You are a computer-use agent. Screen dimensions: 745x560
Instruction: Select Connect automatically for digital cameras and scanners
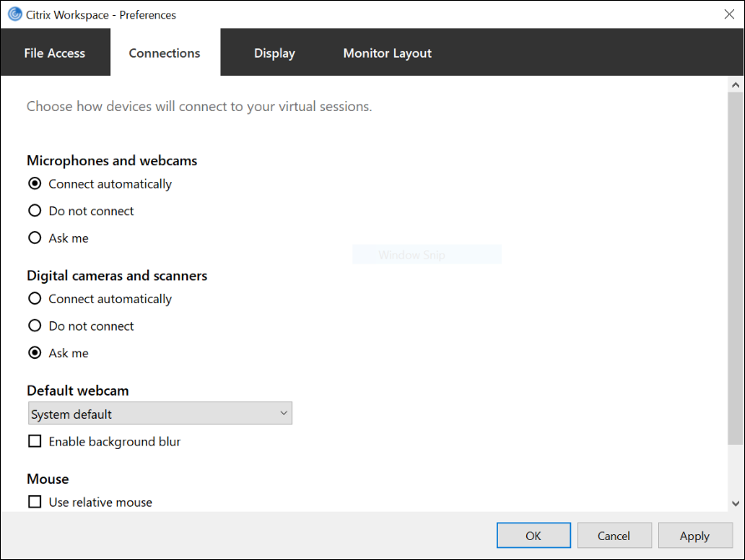[x=35, y=299]
